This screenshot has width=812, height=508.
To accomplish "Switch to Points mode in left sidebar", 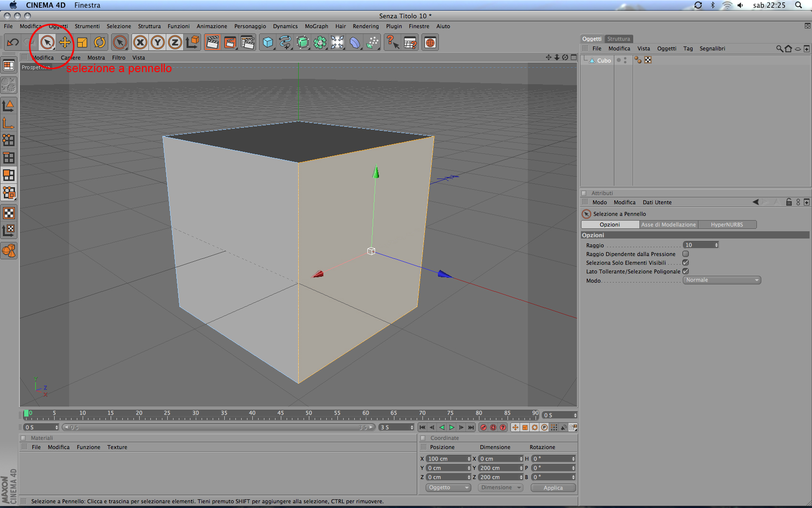I will 9,140.
